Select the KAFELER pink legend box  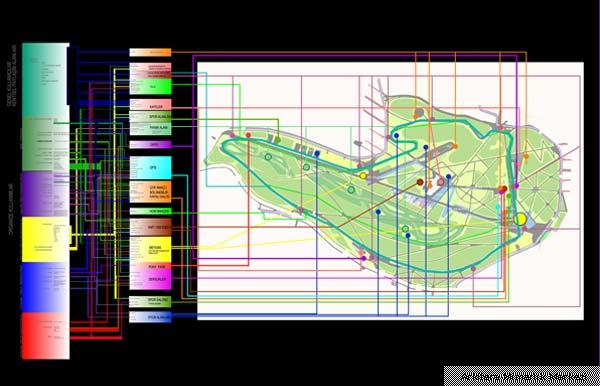coord(150,105)
